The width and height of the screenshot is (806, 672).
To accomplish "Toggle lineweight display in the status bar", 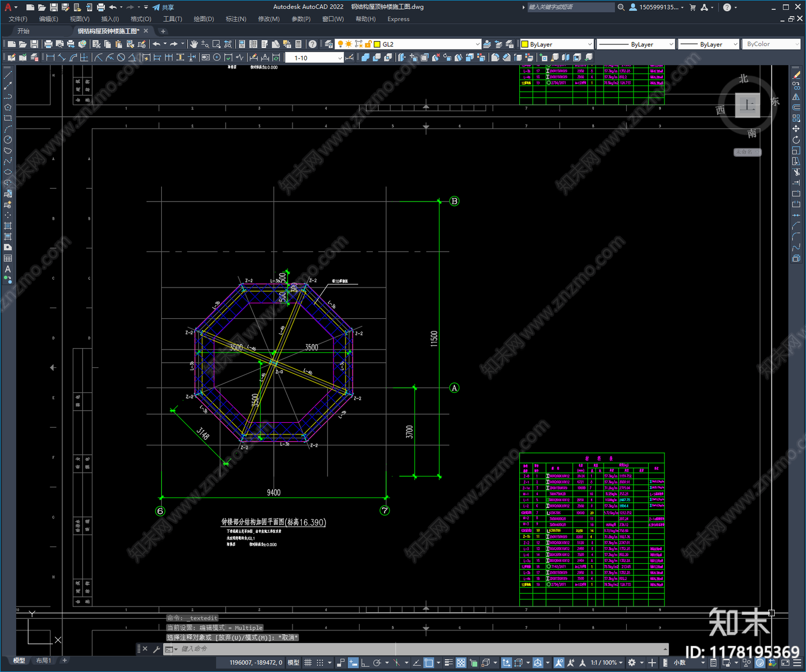I will (x=448, y=663).
